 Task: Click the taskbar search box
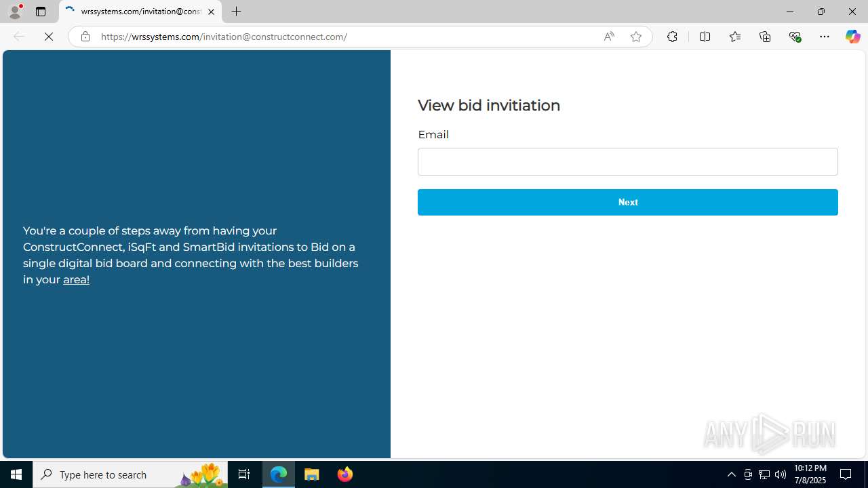point(130,474)
